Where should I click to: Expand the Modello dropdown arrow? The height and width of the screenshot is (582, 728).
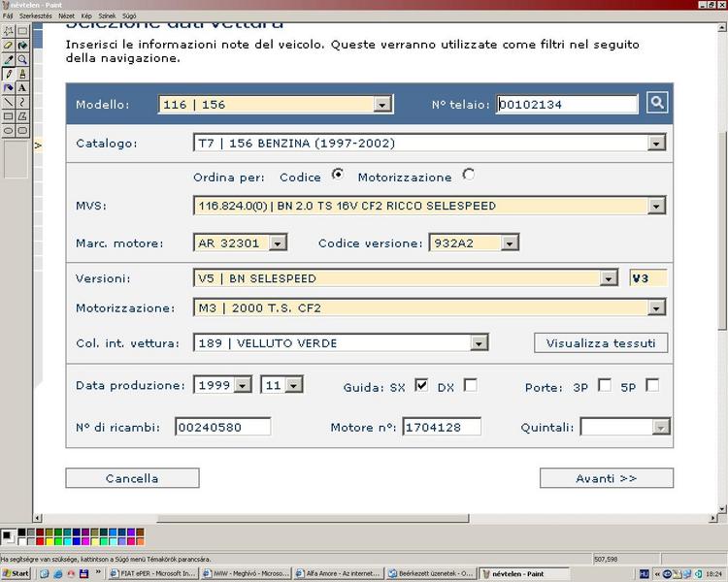[x=382, y=104]
